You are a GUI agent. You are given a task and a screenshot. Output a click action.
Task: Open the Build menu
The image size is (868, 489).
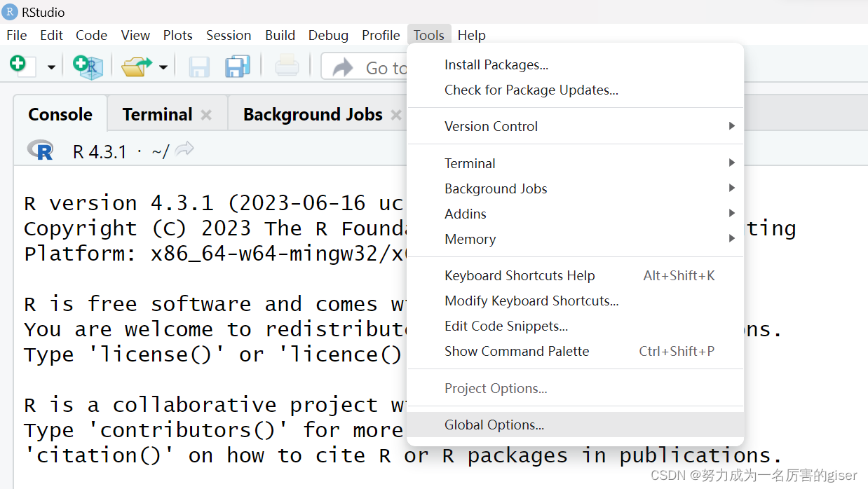tap(280, 35)
